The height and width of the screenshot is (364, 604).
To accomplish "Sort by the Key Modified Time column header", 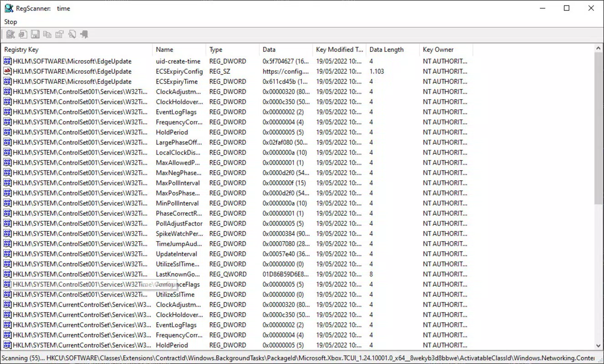I will tap(339, 50).
